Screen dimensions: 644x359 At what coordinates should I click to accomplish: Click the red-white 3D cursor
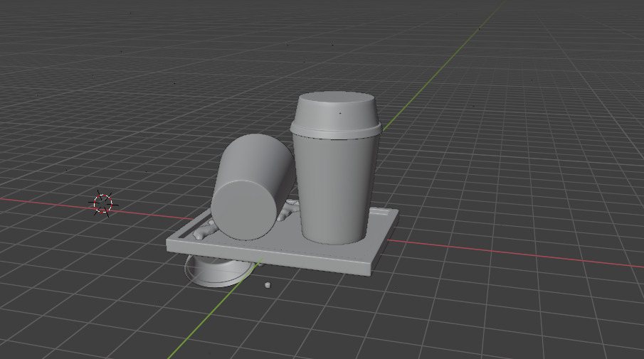tap(102, 204)
